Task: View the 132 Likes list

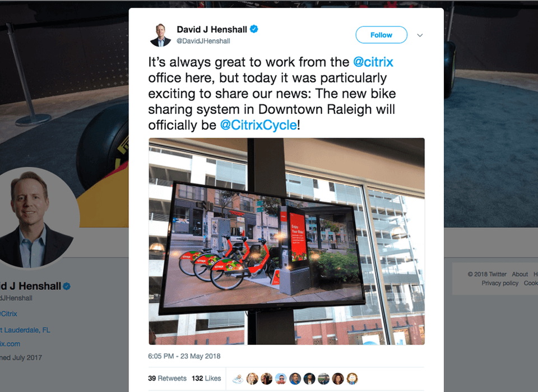Action: [206, 379]
